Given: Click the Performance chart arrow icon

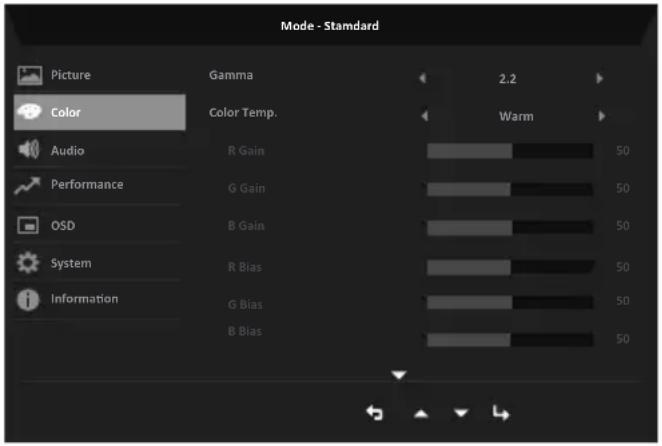Looking at the screenshot, I should [x=27, y=185].
